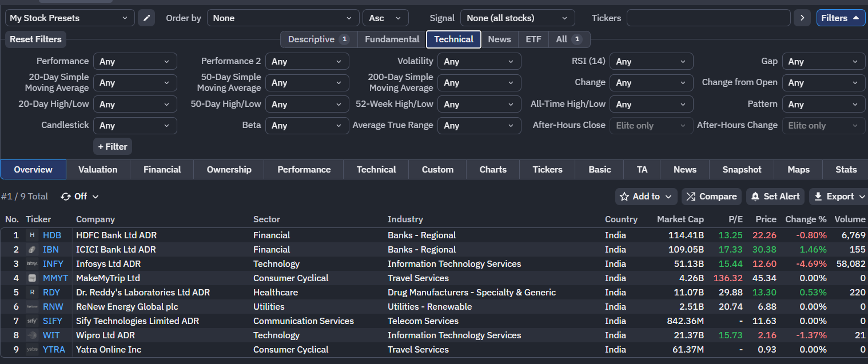Click the Utilities - Renewable industry cell
Screen dimensions: 868x364
click(429, 307)
